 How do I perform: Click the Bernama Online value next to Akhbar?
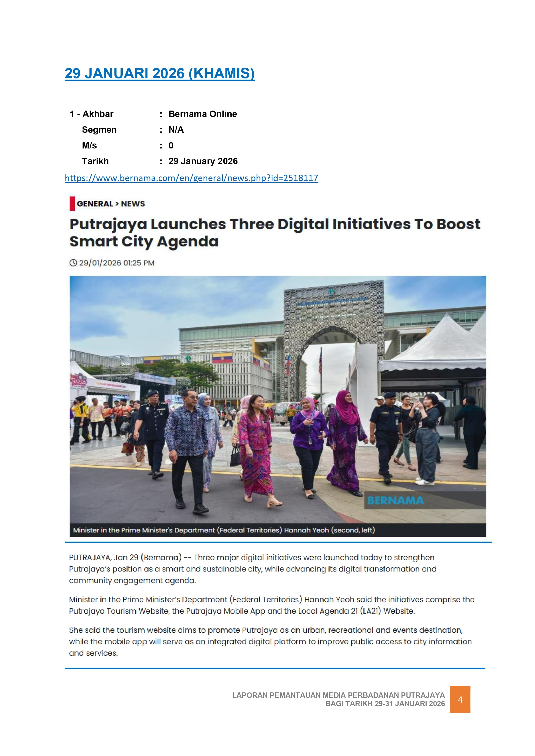click(x=203, y=114)
